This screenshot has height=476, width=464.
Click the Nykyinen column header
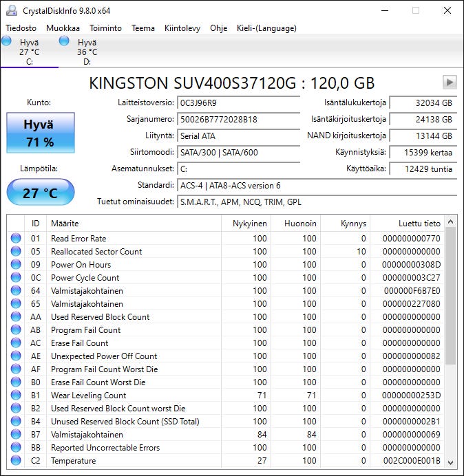tap(246, 224)
